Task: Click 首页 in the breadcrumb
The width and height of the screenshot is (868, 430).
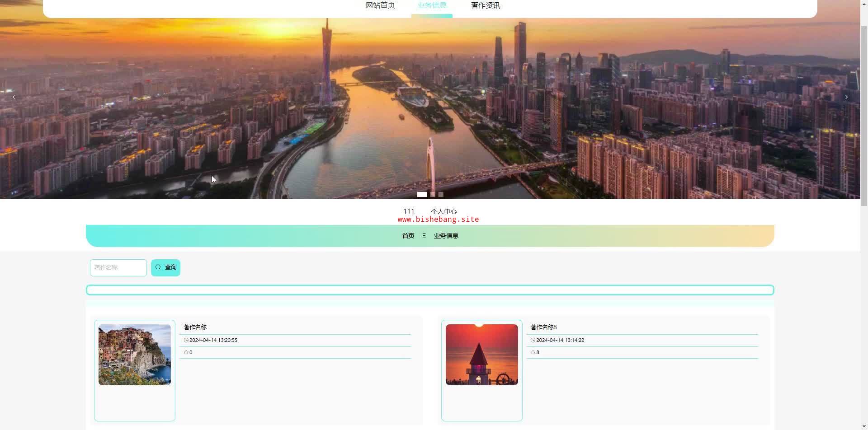Action: click(x=408, y=236)
